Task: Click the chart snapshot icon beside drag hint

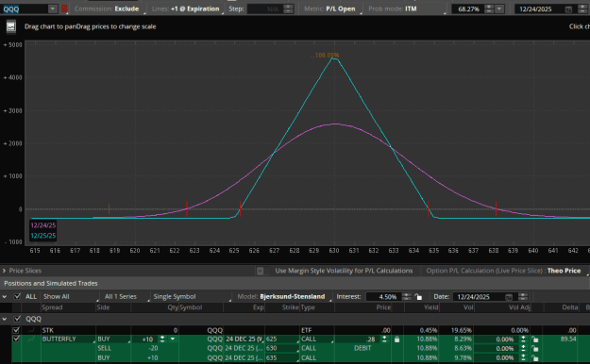Action: 11,26
